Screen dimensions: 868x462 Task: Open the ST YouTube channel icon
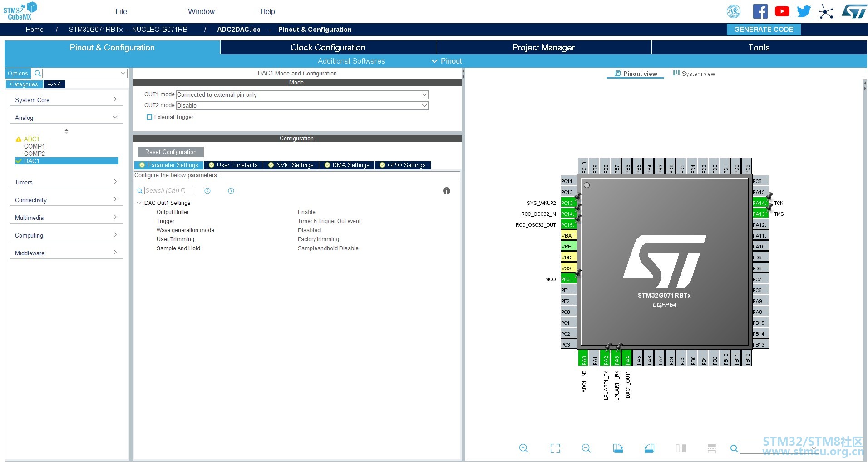[782, 11]
